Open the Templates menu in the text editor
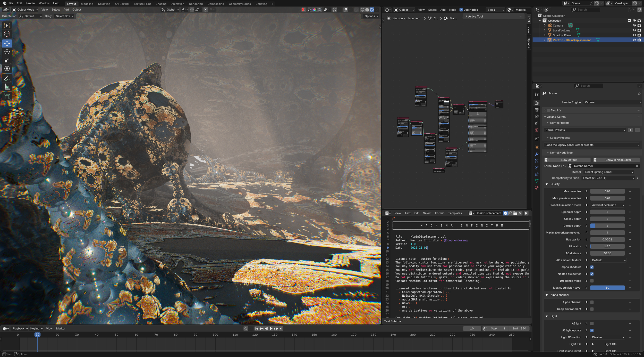The height and width of the screenshot is (357, 644). click(455, 213)
